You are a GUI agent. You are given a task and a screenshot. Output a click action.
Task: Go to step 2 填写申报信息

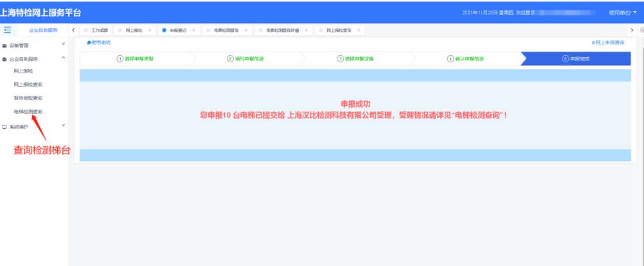coord(246,58)
